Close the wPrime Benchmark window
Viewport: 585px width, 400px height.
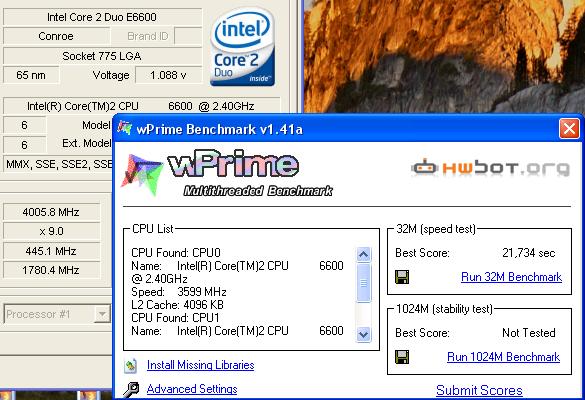tap(569, 129)
